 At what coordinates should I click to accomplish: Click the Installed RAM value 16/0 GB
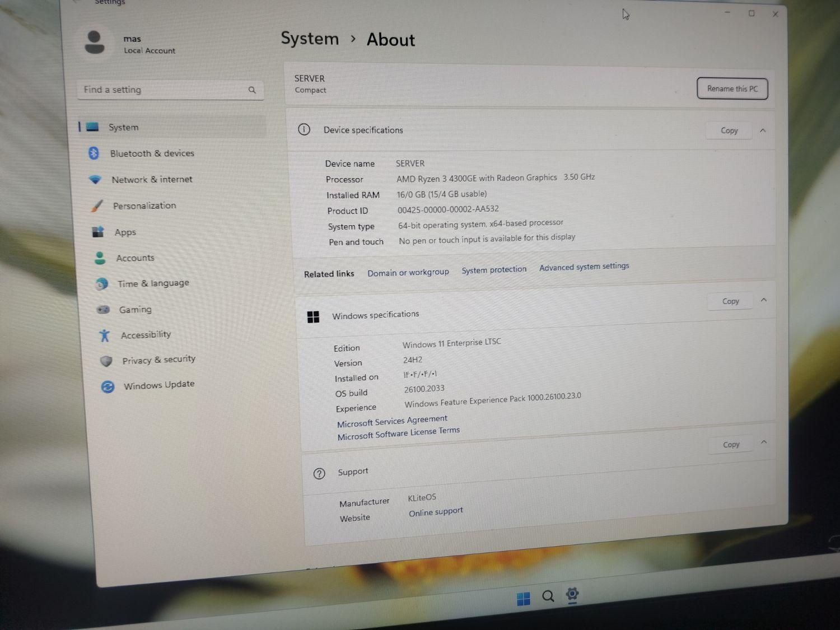(442, 194)
